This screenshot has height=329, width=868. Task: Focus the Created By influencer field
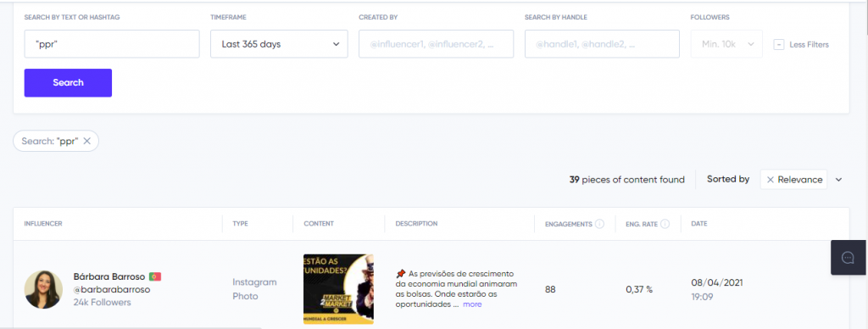coord(437,44)
